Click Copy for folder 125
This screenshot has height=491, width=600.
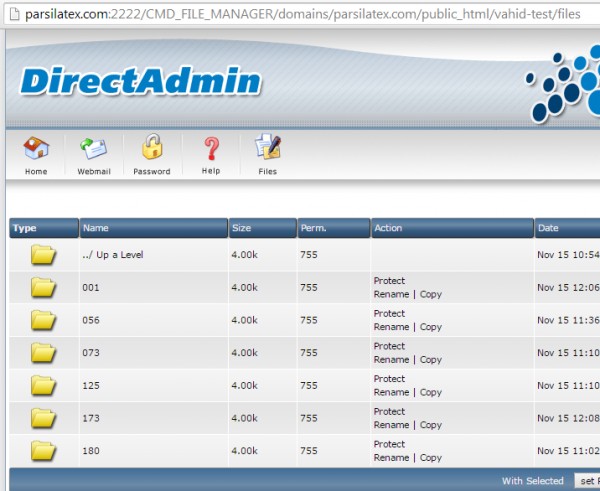(431, 392)
